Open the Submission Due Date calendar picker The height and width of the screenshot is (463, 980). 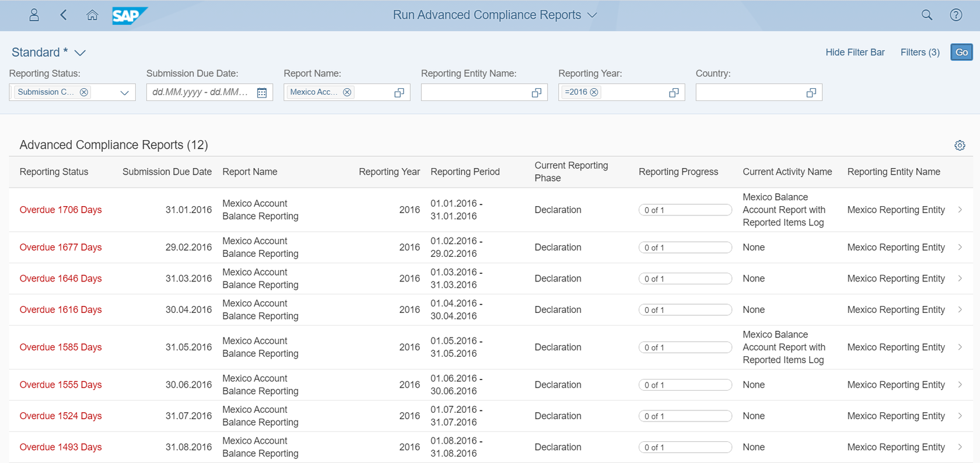coord(262,93)
